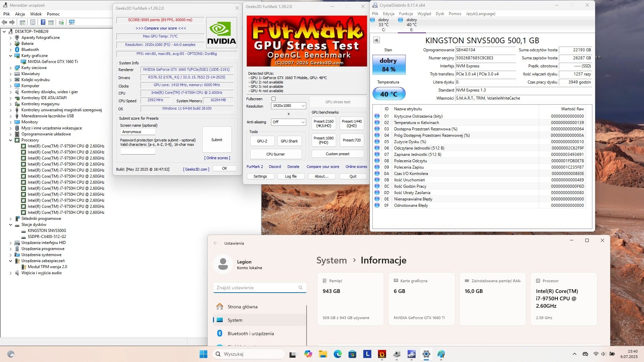Open Microsoft Edge from taskbar
The height and width of the screenshot is (362, 644).
coord(337,354)
